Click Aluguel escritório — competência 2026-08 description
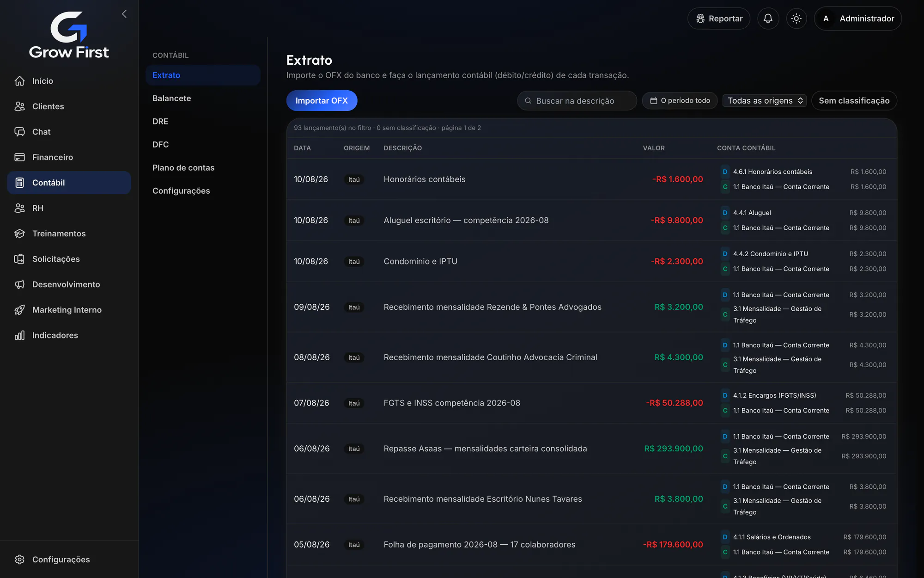Image resolution: width=924 pixels, height=578 pixels. click(x=466, y=221)
